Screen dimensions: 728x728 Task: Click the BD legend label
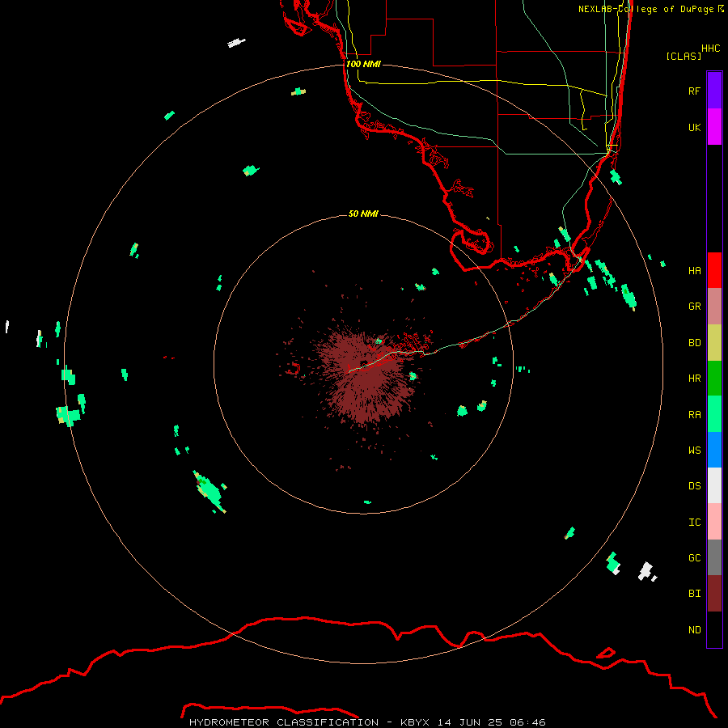694,343
